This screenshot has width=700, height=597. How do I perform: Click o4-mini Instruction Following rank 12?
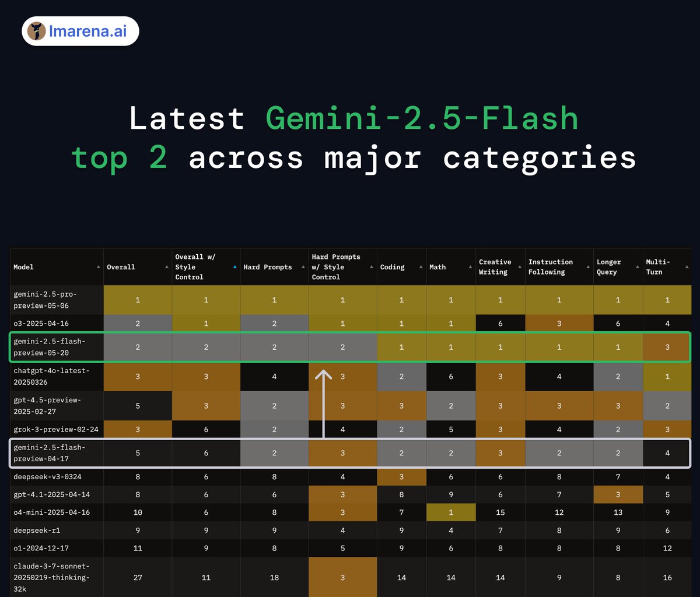(559, 512)
